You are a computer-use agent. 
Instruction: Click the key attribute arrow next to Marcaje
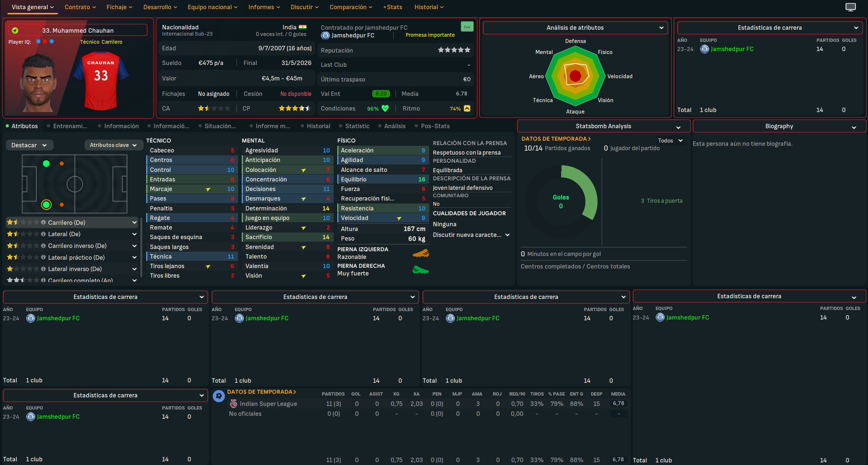coord(208,189)
